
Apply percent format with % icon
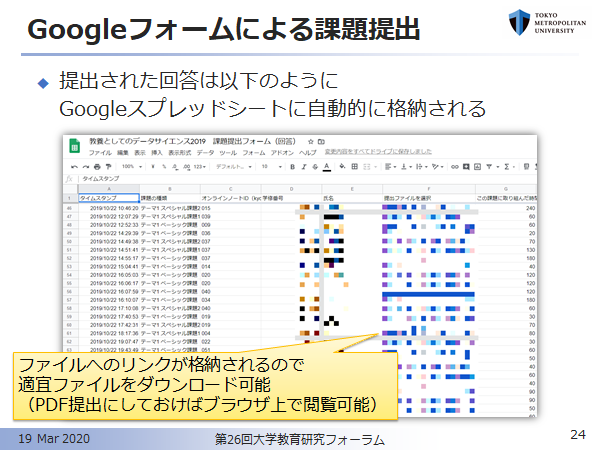164,167
